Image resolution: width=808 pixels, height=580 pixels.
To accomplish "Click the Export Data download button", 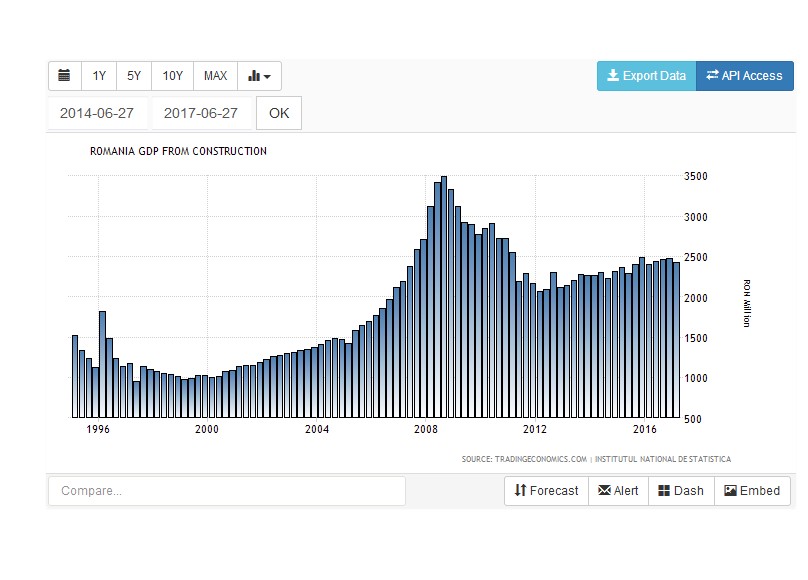I will [646, 76].
